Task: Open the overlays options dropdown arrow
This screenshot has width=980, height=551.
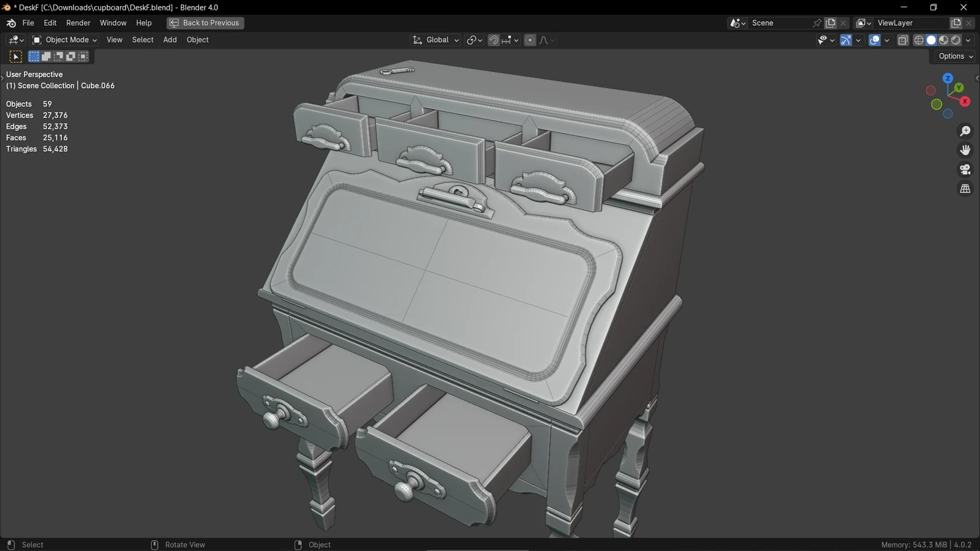Action: 887,40
